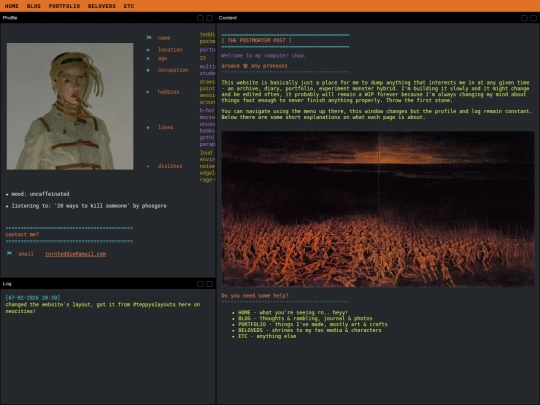540x405 pixels.
Task: Click the 'name' label in the profile
Action: point(164,38)
